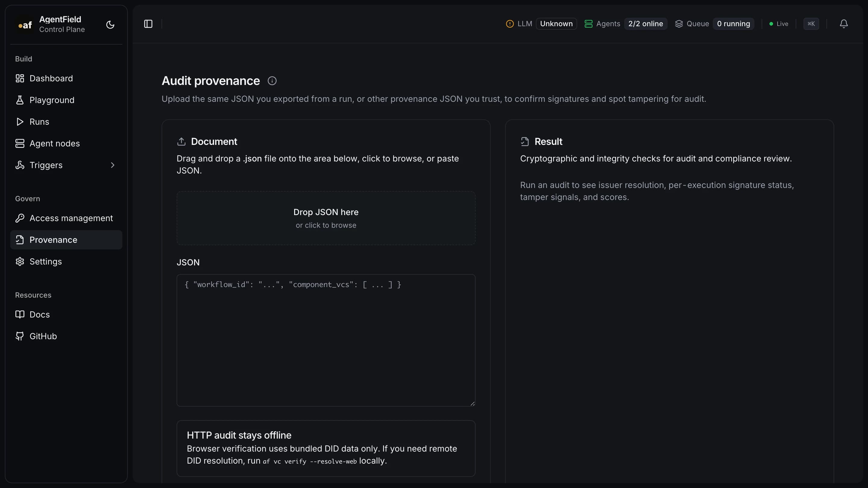Click the 'af vc verify --resolve-web' command text

coord(309,461)
